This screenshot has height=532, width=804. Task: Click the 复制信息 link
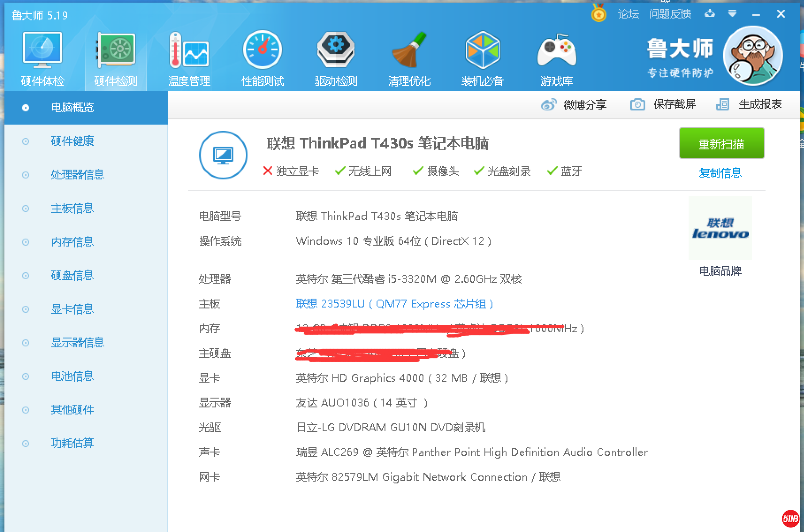pyautogui.click(x=720, y=173)
